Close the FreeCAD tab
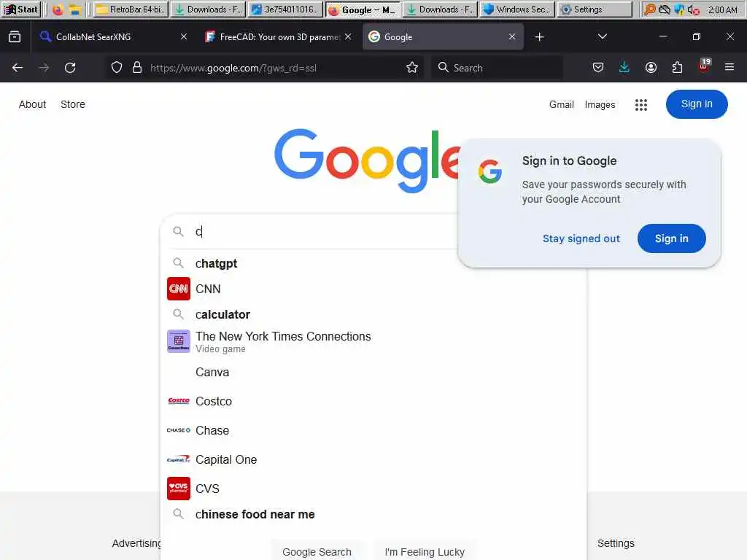The width and height of the screenshot is (747, 560). tap(348, 36)
